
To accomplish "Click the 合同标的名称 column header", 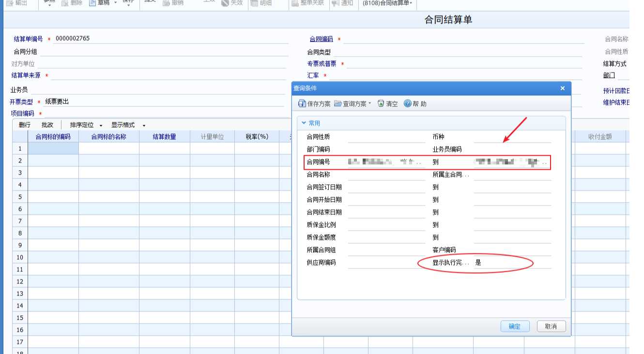I will [109, 137].
